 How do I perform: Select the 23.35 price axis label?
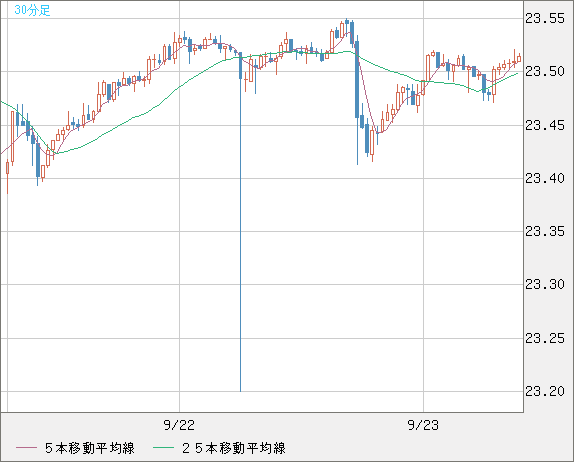coord(545,231)
